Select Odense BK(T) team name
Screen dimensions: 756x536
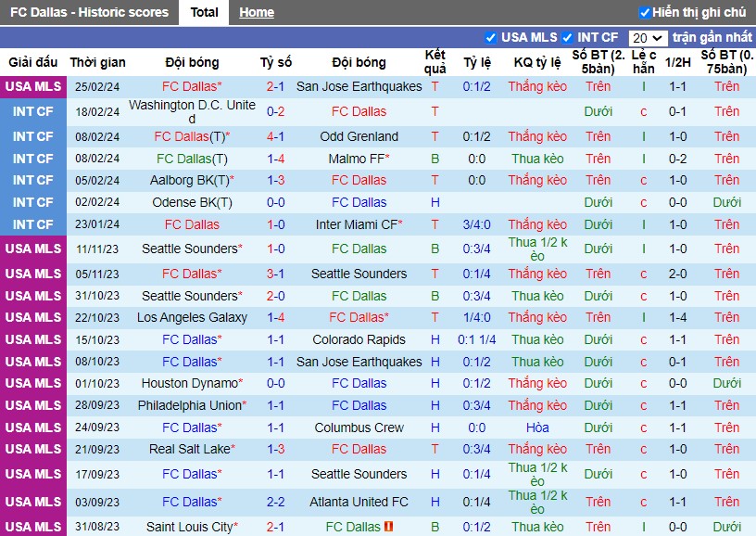point(192,203)
